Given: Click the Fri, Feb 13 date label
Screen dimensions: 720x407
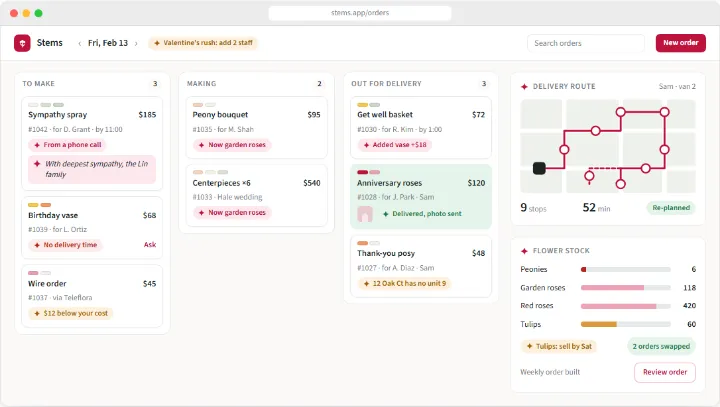Looking at the screenshot, I should tap(108, 43).
